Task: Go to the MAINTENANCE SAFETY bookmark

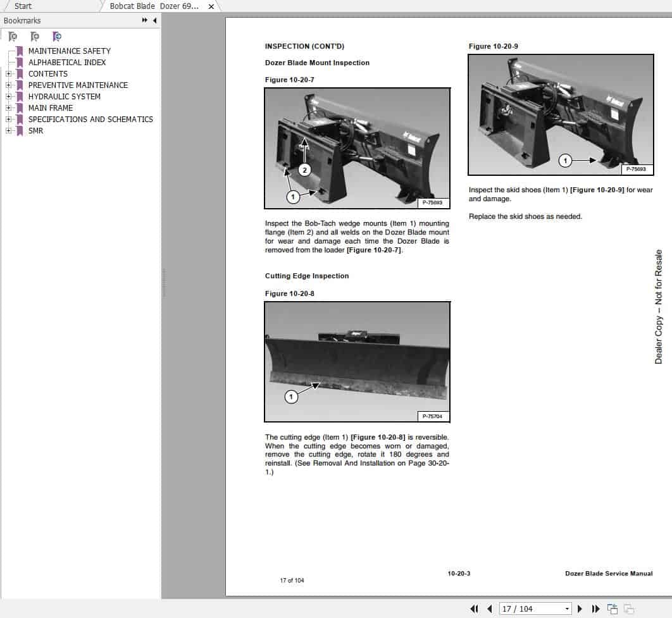Action: click(70, 51)
